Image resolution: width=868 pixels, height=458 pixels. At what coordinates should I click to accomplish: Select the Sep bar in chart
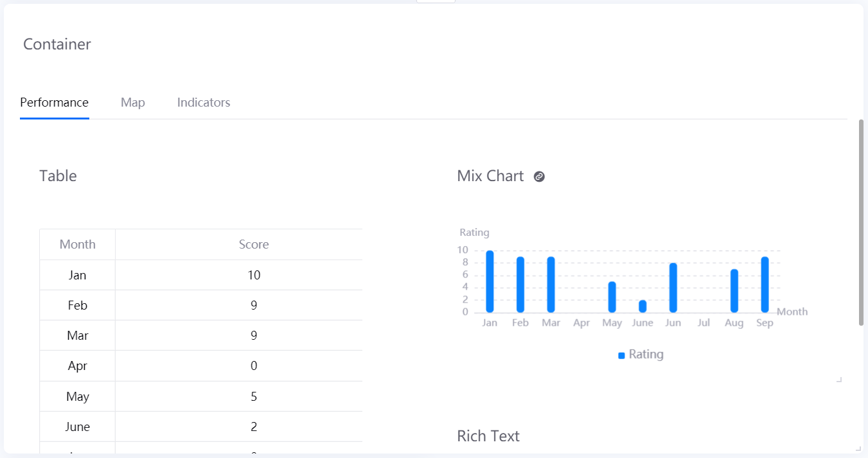[x=765, y=285]
